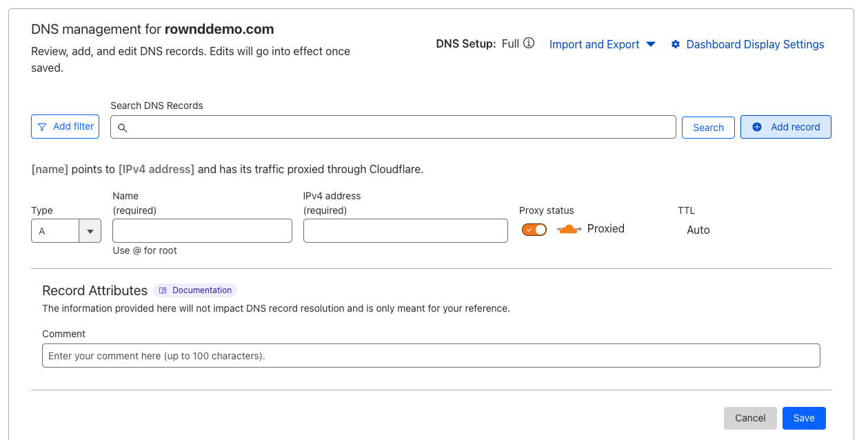Open the Documentation link
868x440 pixels.
point(195,290)
